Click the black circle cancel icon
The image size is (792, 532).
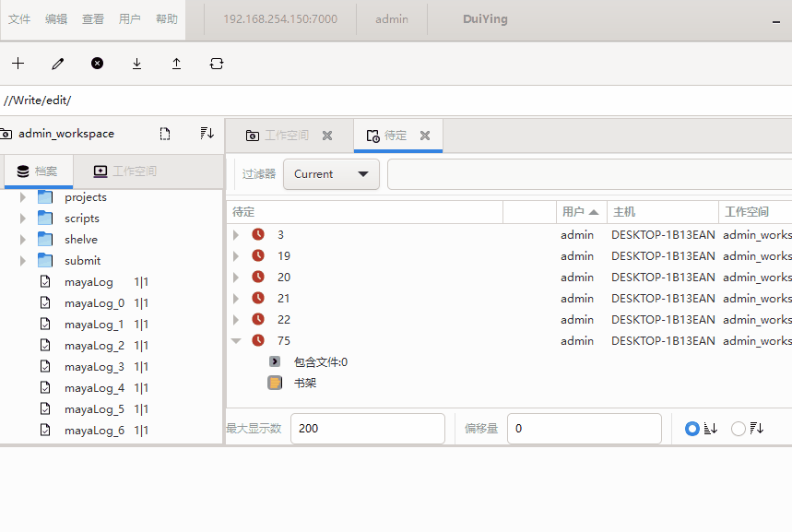click(x=97, y=64)
